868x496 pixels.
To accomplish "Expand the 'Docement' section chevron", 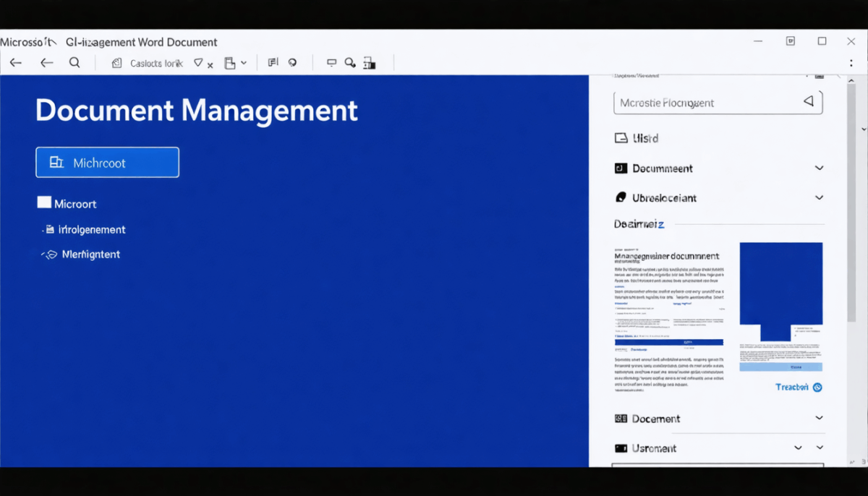I will pyautogui.click(x=819, y=418).
